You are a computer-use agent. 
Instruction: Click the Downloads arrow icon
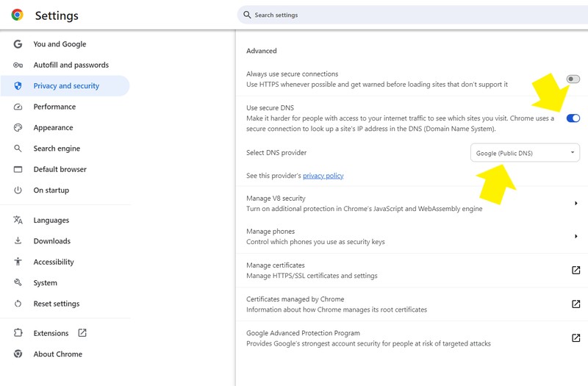[x=18, y=241]
